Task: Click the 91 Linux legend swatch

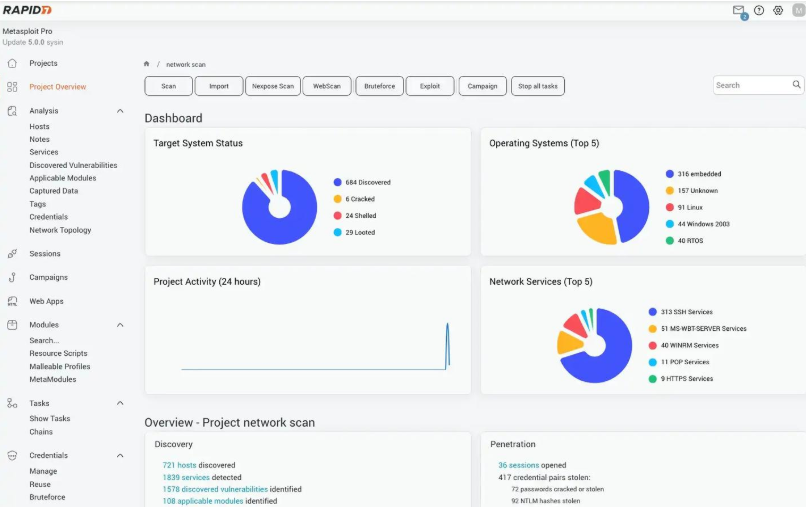Action: pyautogui.click(x=670, y=207)
